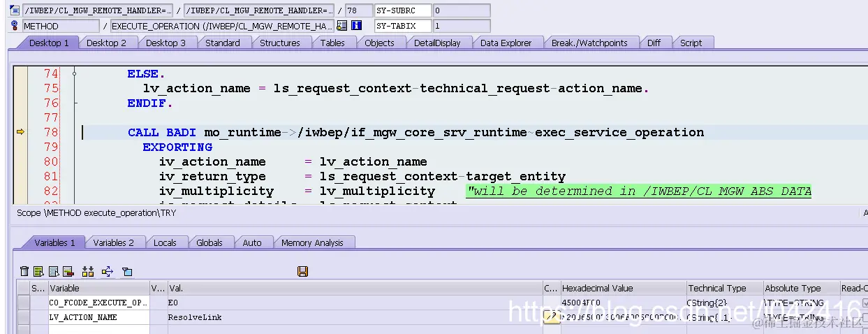
Task: Click the EO value cell
Action: pos(355,303)
